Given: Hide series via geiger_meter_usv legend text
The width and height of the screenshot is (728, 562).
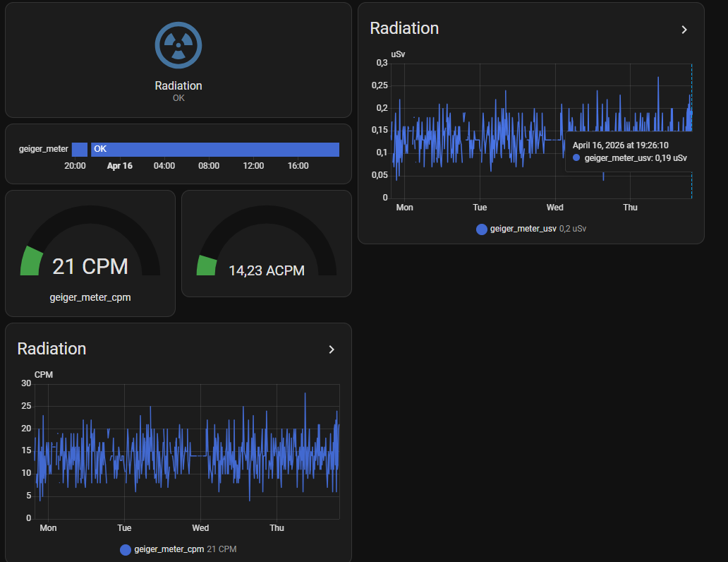Looking at the screenshot, I should [x=523, y=229].
